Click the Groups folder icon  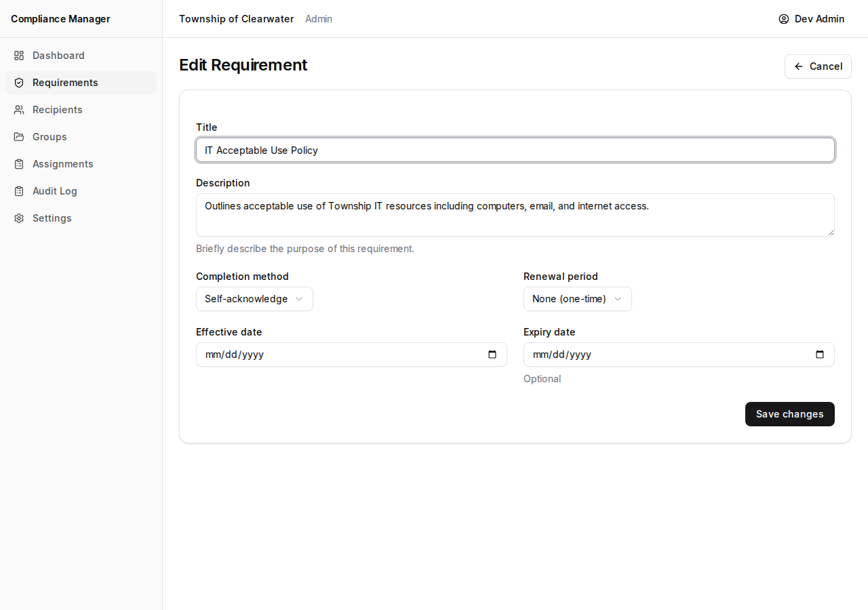coord(19,137)
